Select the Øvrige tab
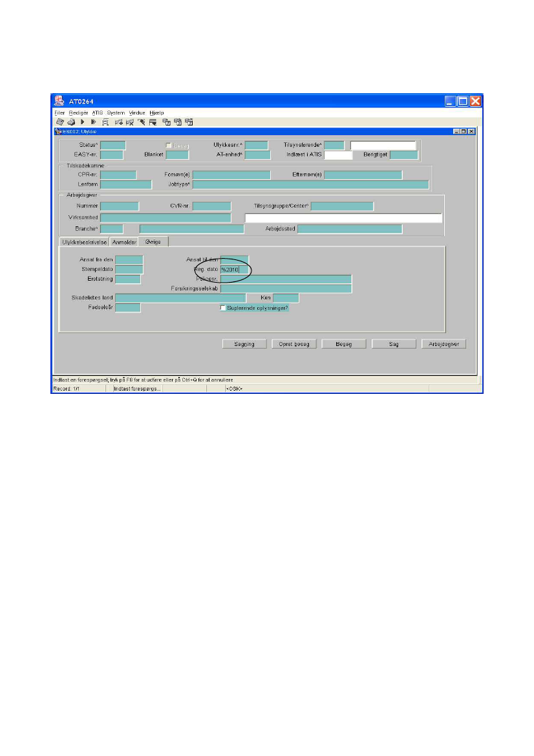Viewport: 534px width, 756px height. pos(153,242)
